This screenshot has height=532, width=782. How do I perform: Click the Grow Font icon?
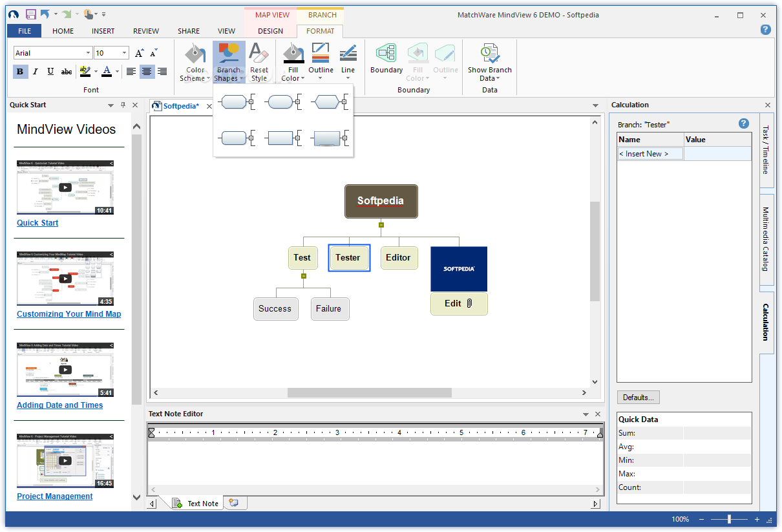pos(140,53)
